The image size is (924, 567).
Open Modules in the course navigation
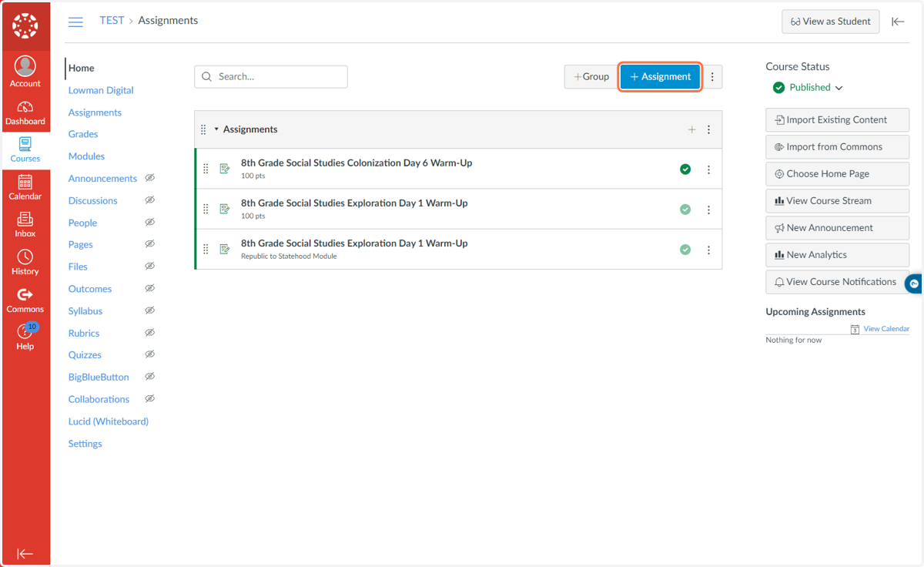point(86,156)
